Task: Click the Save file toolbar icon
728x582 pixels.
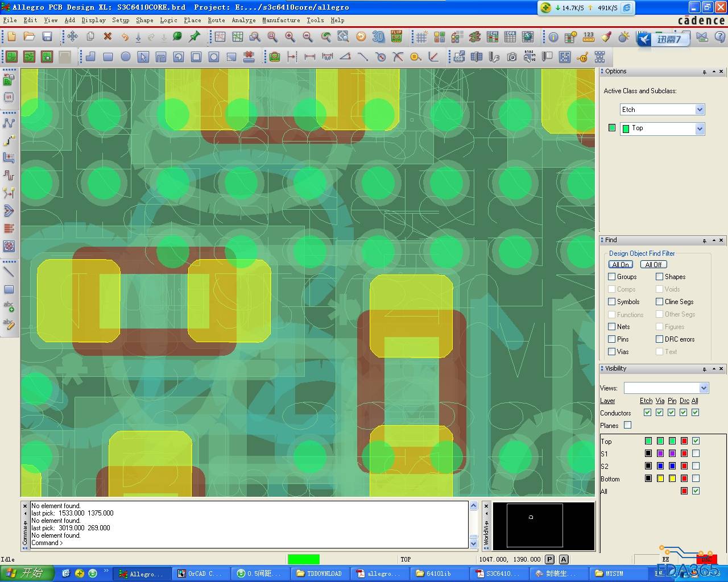Action: [x=47, y=37]
